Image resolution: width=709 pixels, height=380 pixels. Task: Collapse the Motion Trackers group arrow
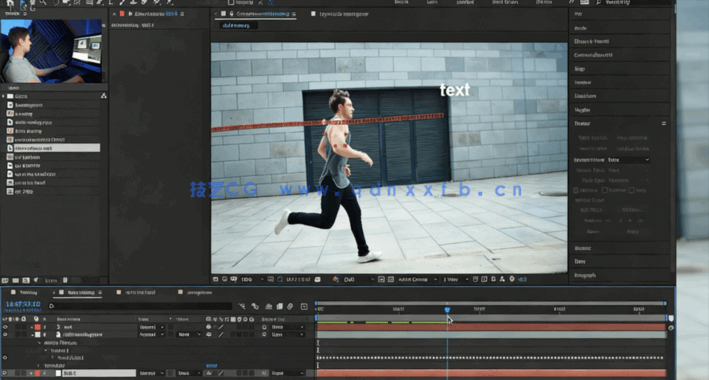(x=40, y=343)
